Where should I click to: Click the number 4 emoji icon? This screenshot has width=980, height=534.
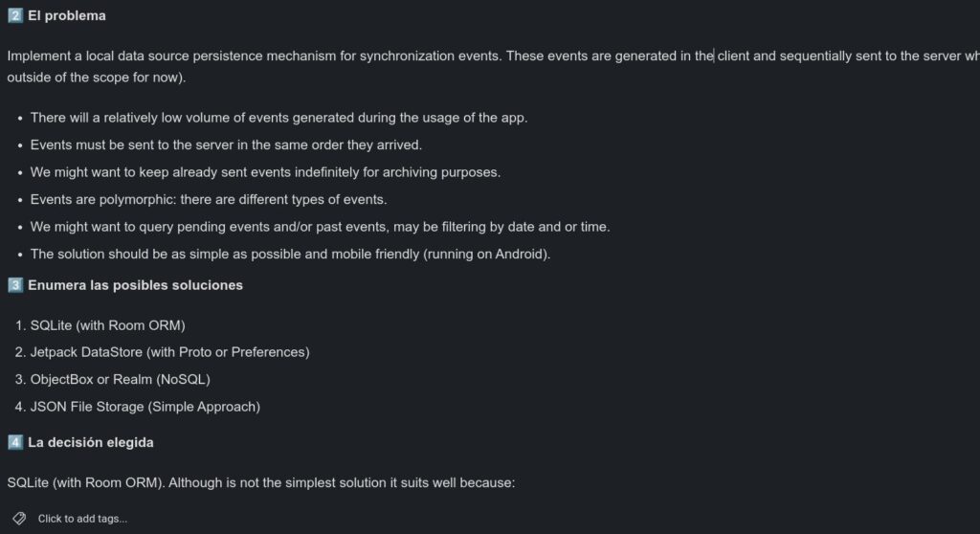coord(15,442)
